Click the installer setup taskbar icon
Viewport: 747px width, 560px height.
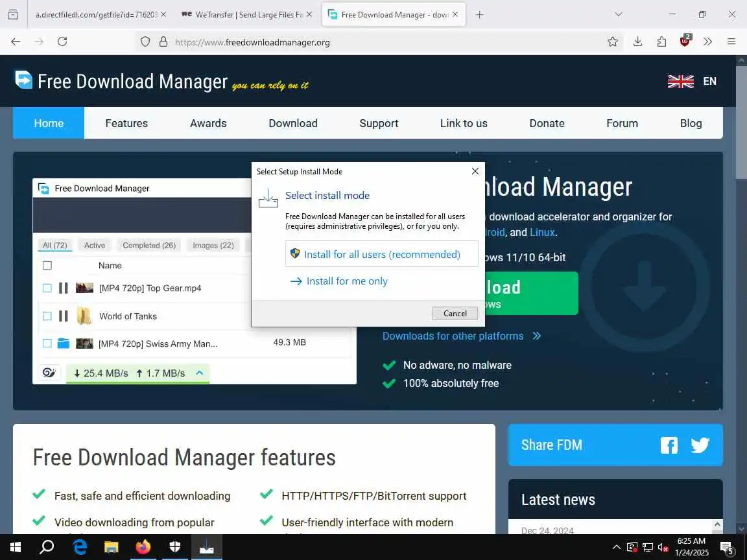(x=207, y=547)
